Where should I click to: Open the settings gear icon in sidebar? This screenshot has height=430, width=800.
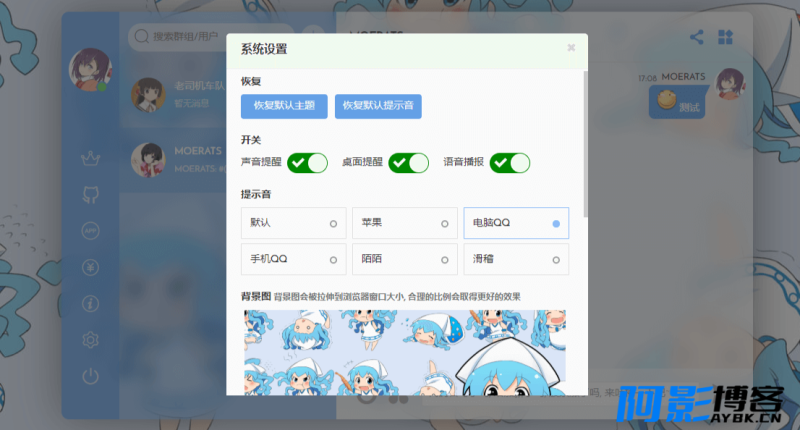click(90, 340)
